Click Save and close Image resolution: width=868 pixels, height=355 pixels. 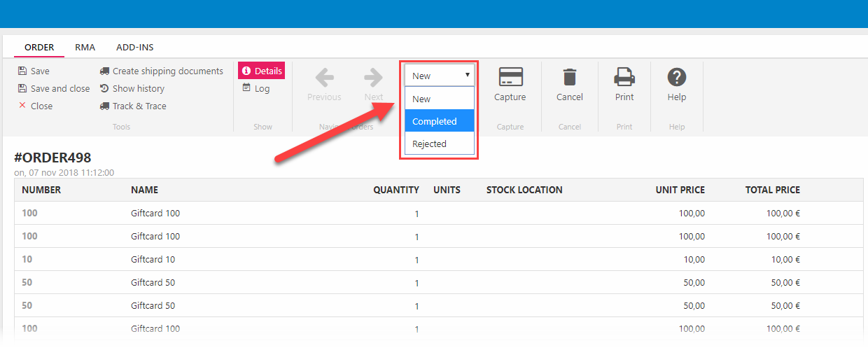click(x=59, y=89)
